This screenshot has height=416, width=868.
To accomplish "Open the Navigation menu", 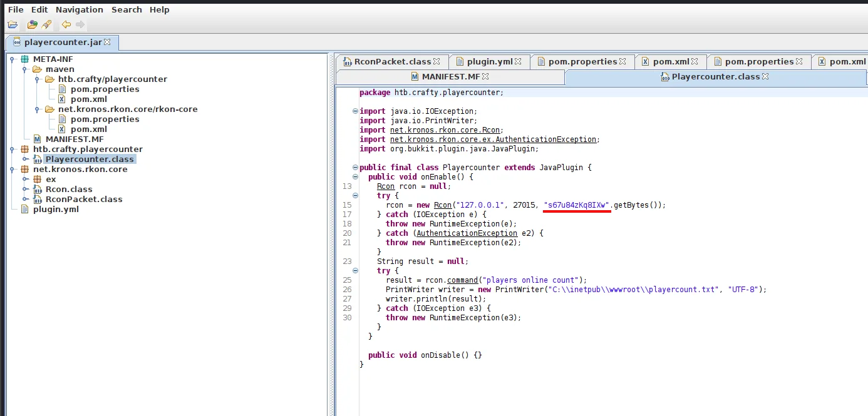I will 80,9.
